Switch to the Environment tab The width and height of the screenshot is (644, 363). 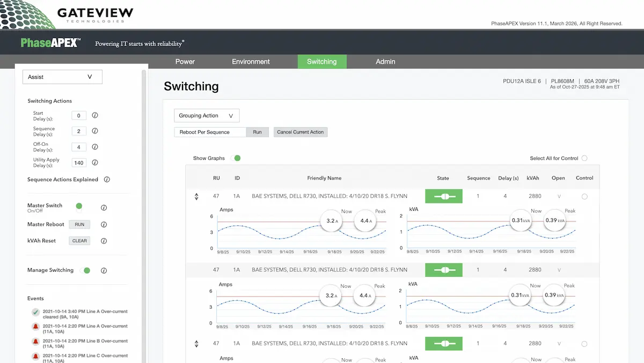pos(251,62)
